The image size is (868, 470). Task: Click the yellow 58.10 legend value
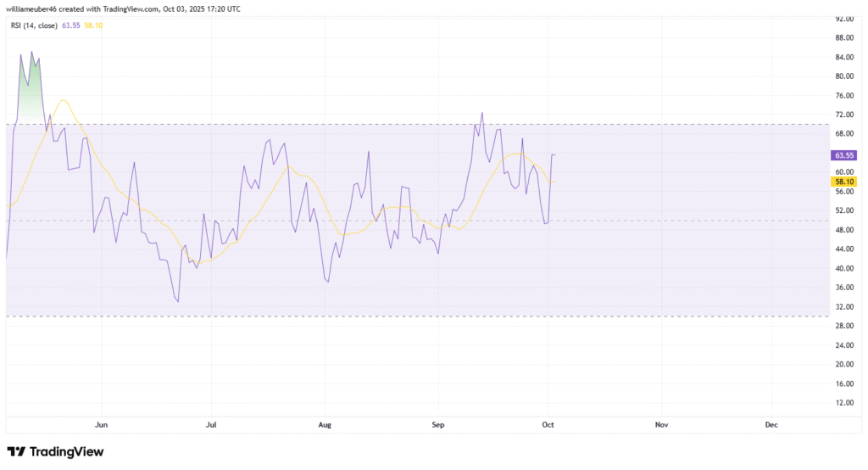point(93,25)
